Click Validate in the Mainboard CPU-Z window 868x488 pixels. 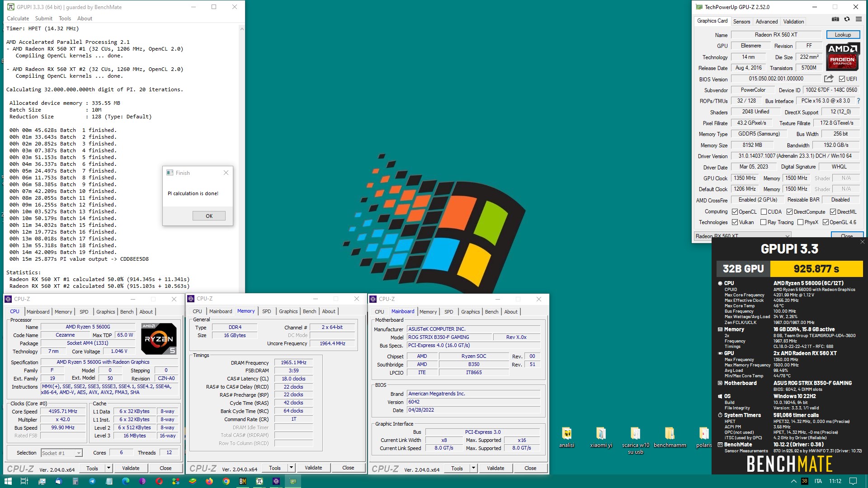click(495, 468)
